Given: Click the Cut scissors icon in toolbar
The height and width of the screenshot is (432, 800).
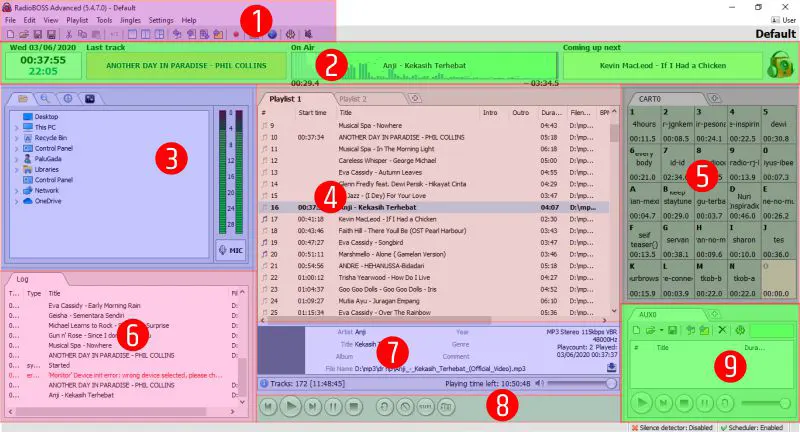Looking at the screenshot, I should [x=70, y=34].
